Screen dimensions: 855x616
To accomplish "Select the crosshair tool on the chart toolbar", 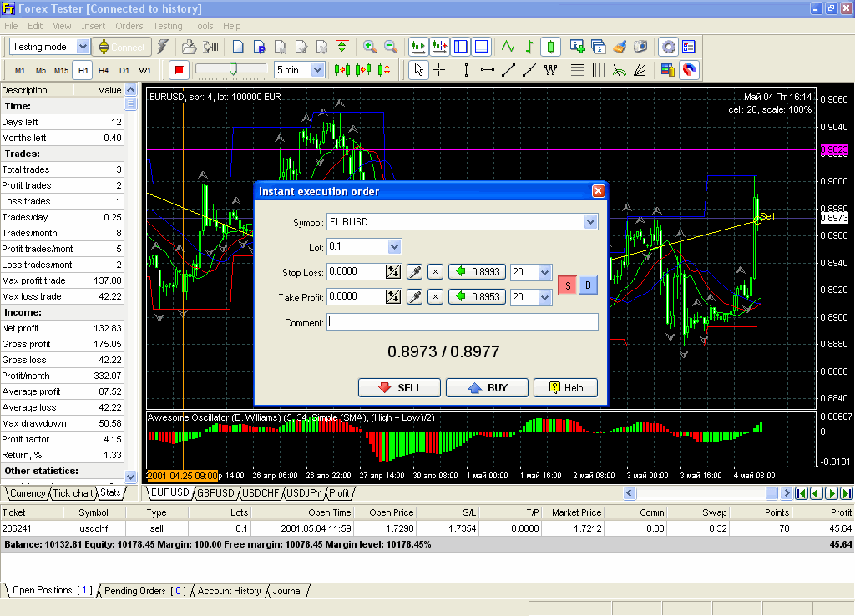I will (x=438, y=70).
